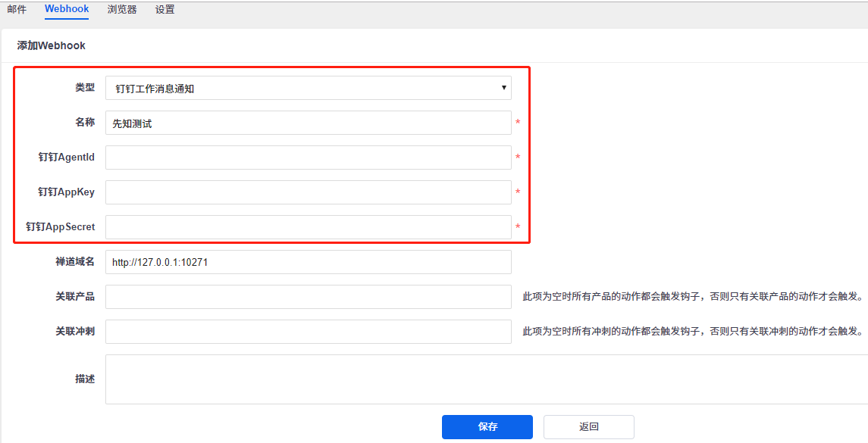This screenshot has height=443, width=868.
Task: Click the 钉钉AgentId label
Action: (67, 157)
